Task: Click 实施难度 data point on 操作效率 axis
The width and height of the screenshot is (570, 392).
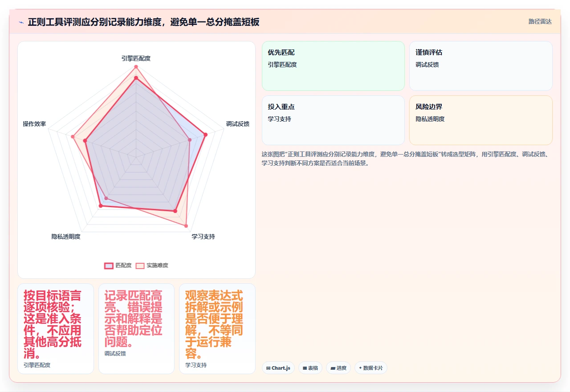Action: click(73, 137)
